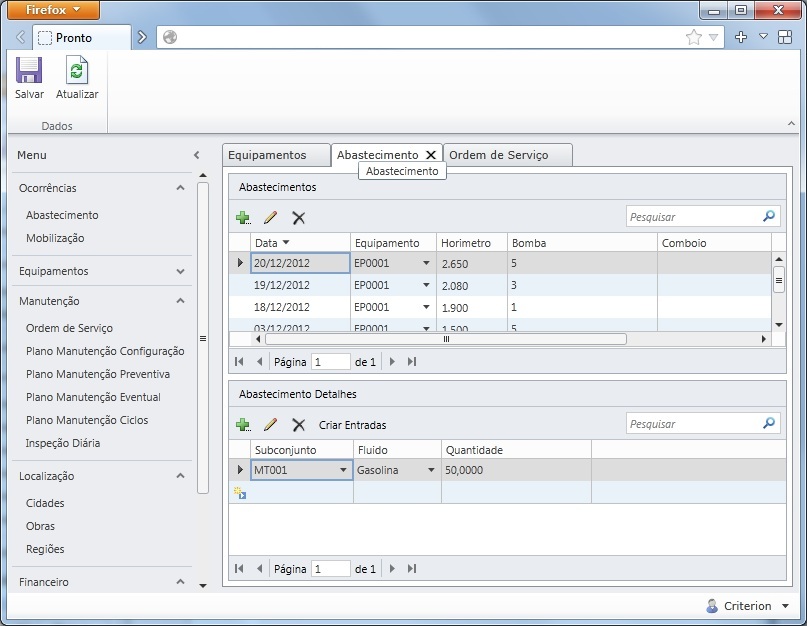807x626 pixels.
Task: Open Mobilização in the menu
Action: (x=55, y=238)
